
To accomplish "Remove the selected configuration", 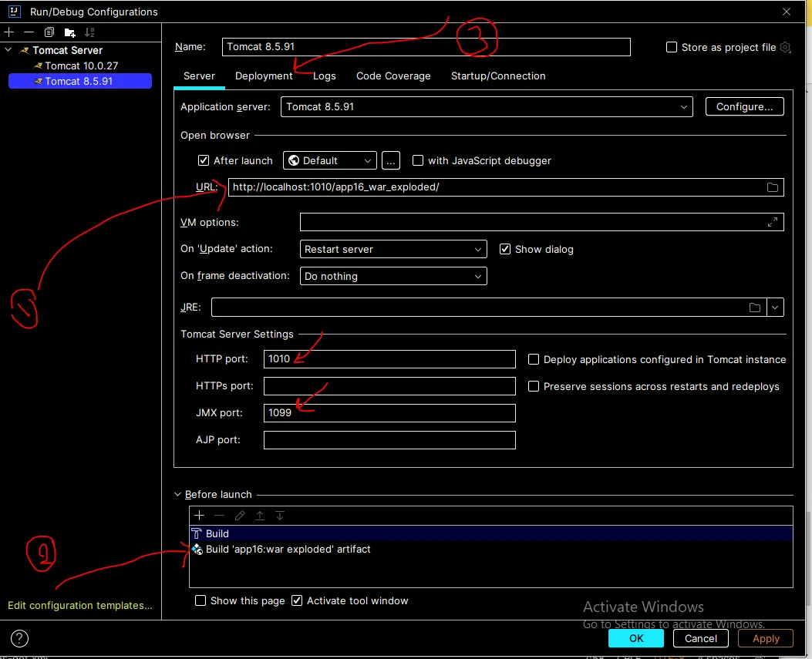I will point(29,32).
